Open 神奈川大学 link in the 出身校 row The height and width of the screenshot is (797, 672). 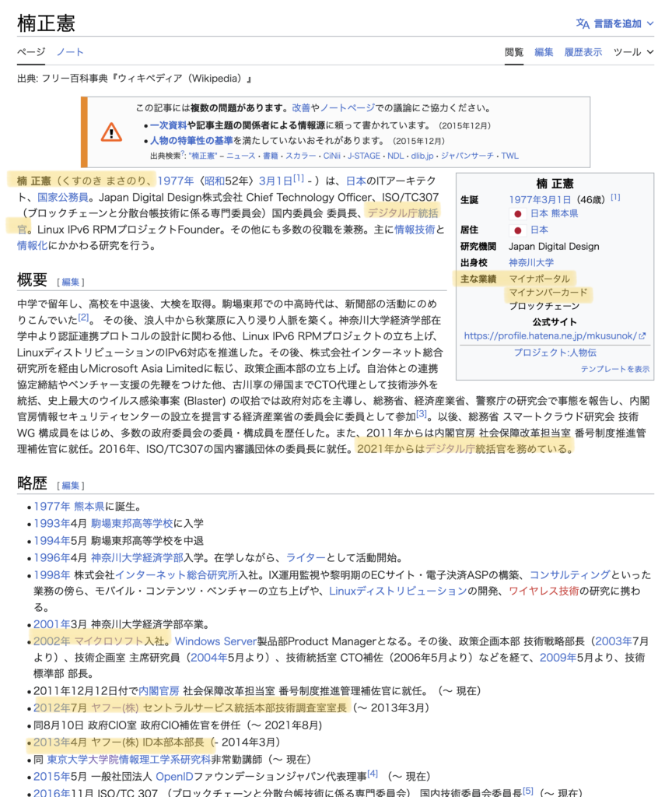pyautogui.click(x=531, y=262)
